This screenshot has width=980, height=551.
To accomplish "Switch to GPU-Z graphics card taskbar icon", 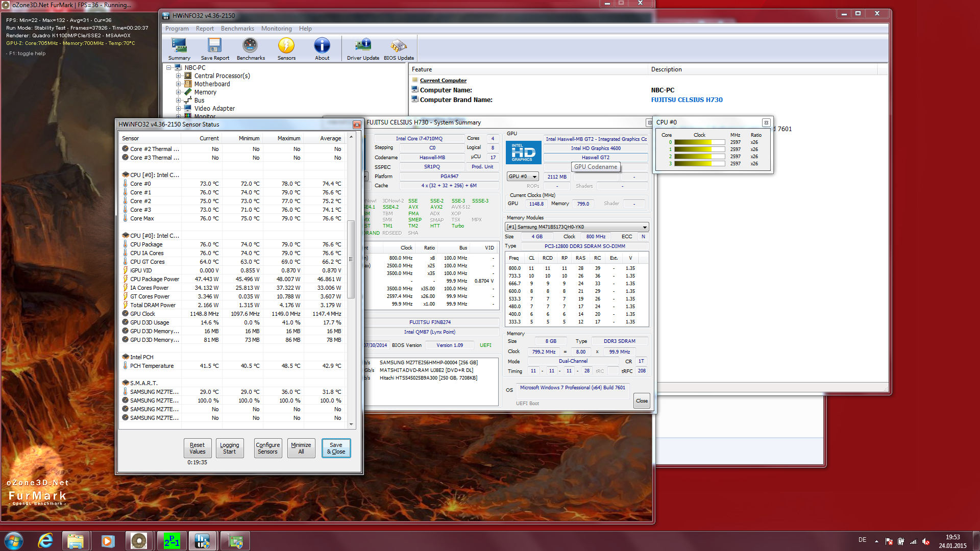I will pos(235,541).
